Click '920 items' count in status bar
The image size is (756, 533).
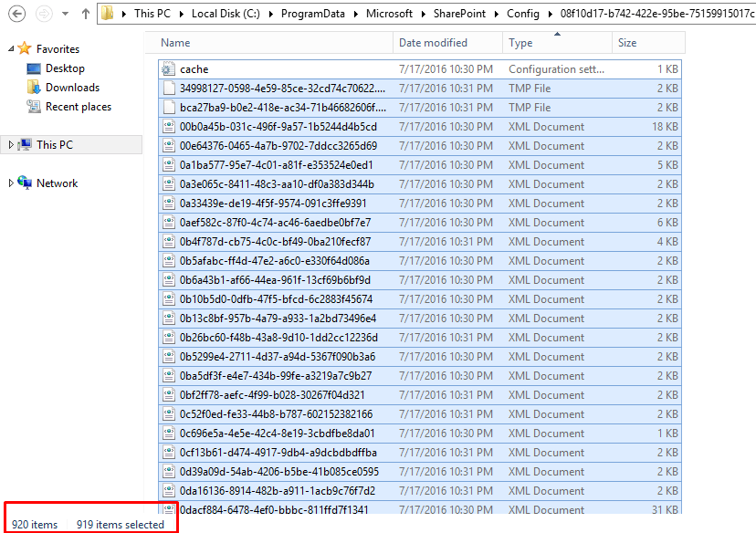34,524
